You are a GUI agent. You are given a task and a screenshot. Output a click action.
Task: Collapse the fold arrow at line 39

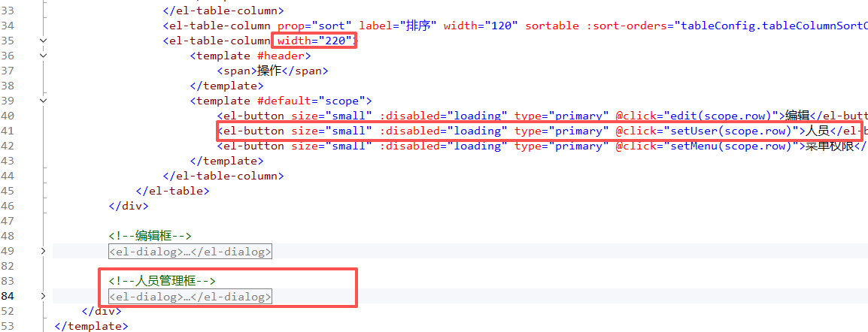43,101
